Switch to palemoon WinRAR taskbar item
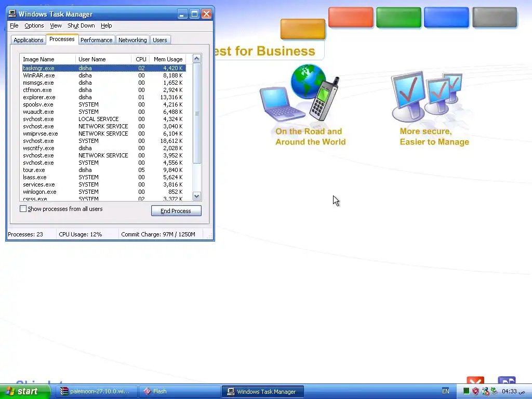Screen dimensions: 532x399 click(x=96, y=392)
